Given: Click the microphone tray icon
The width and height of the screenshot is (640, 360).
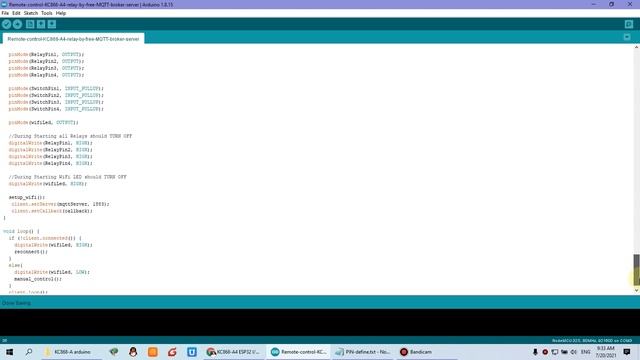Looking at the screenshot, I should [x=535, y=352].
